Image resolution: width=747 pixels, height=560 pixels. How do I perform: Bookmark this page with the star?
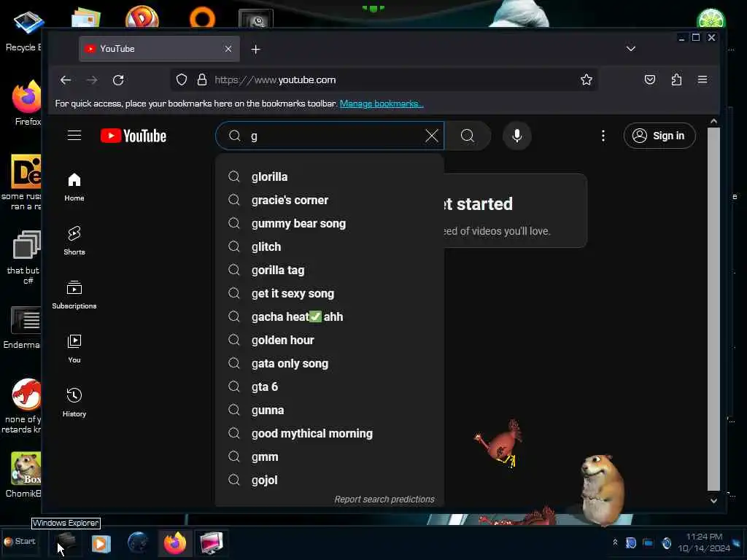[x=587, y=79]
